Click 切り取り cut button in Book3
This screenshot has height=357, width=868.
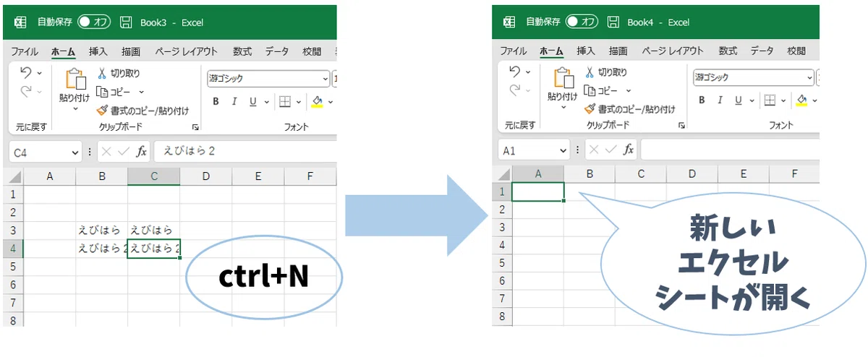tap(119, 74)
